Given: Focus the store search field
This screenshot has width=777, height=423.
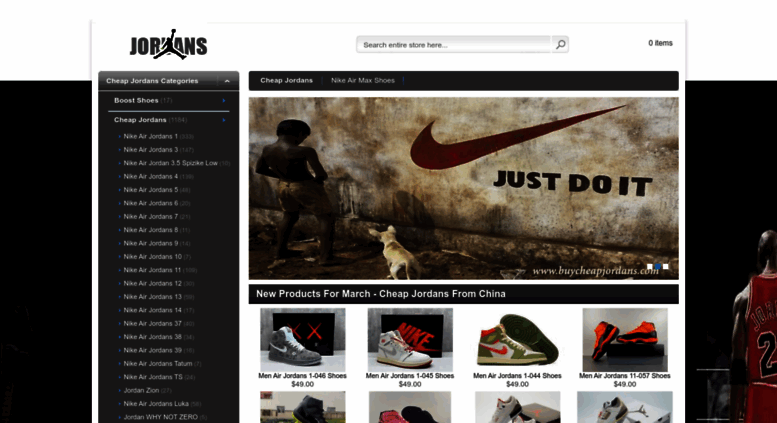Looking at the screenshot, I should pos(453,45).
